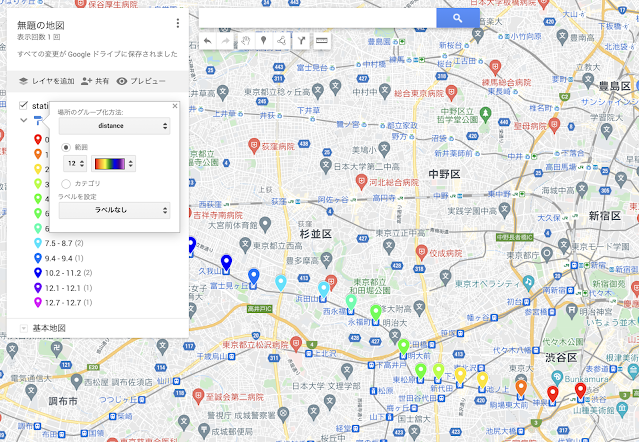Adjust the range count stepper showing 12

click(x=75, y=163)
